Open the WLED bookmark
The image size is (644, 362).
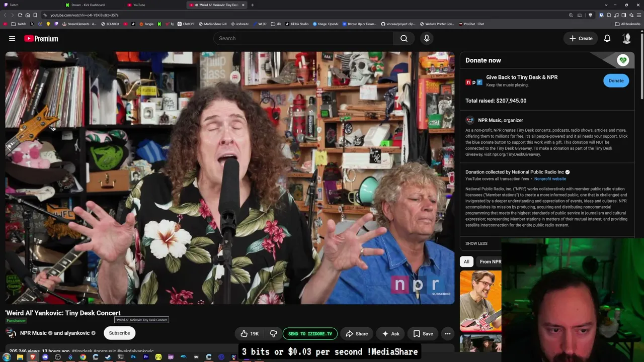click(260, 24)
